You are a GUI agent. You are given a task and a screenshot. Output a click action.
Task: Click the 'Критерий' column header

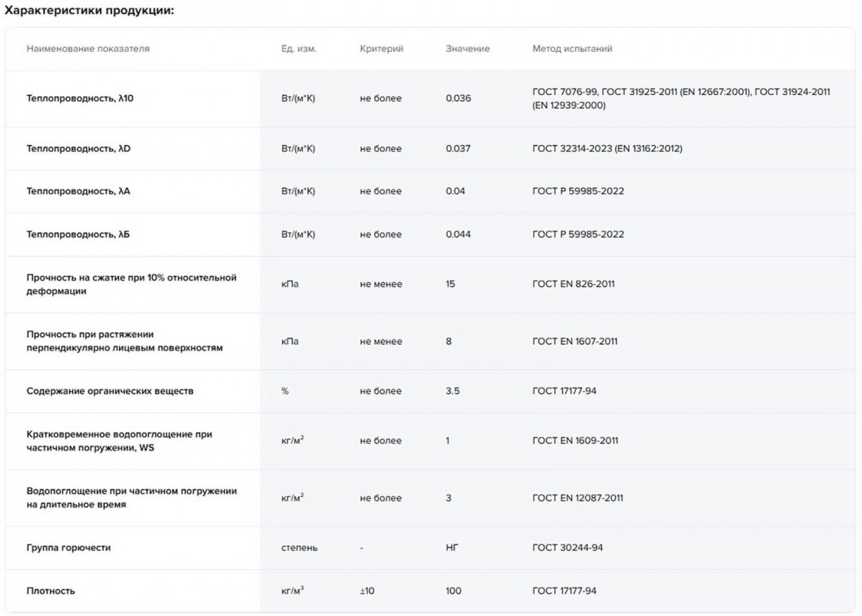click(382, 49)
